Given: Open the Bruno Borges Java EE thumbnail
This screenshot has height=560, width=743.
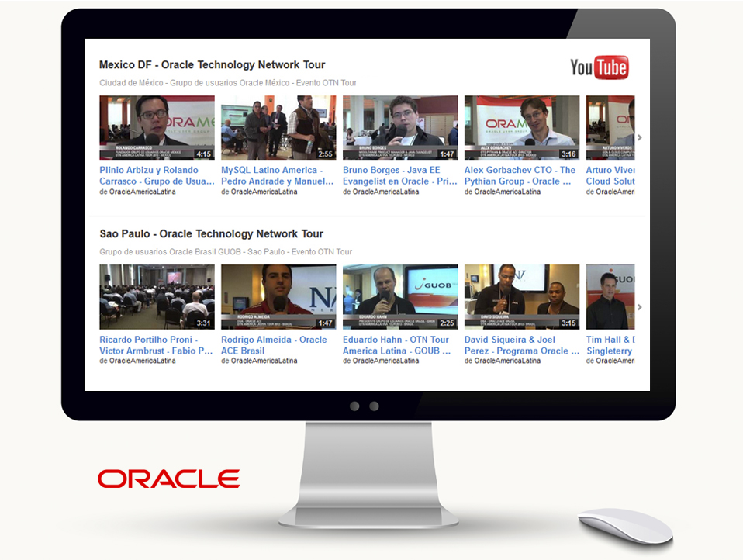Looking at the screenshot, I should click(x=400, y=127).
